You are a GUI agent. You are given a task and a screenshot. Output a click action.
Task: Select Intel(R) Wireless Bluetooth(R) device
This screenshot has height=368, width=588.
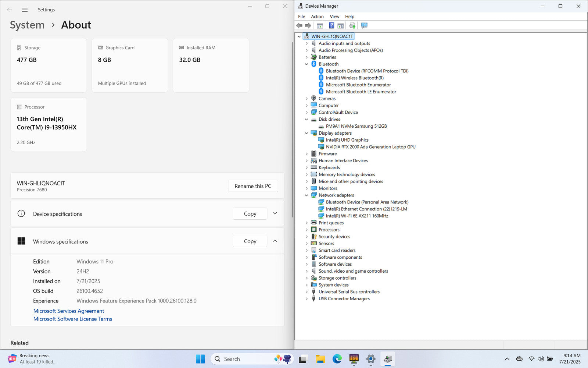point(355,78)
